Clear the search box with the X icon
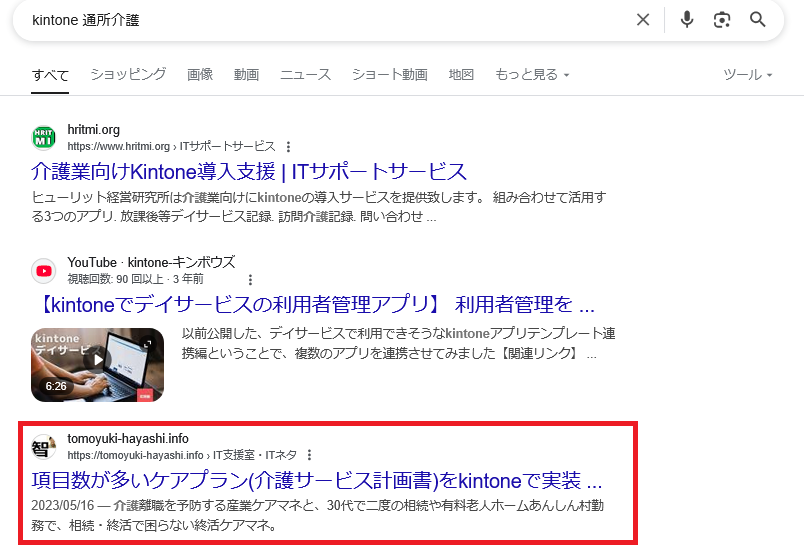The width and height of the screenshot is (804, 547). (x=642, y=20)
